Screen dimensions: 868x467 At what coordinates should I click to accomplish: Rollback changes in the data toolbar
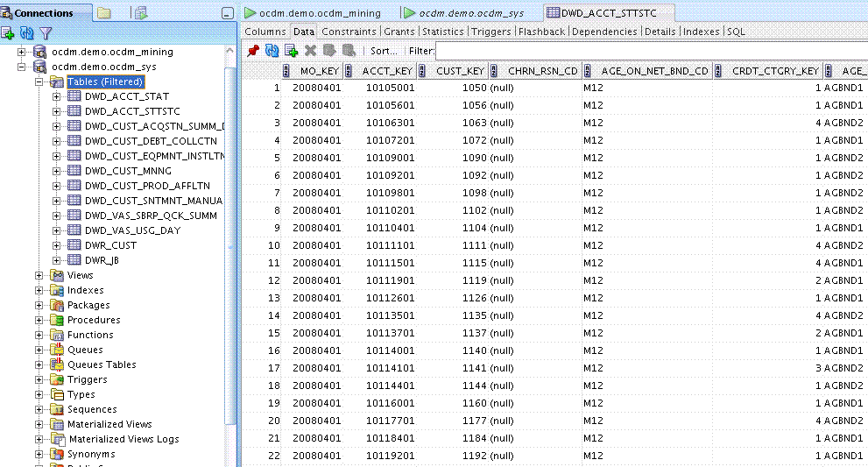click(x=348, y=51)
